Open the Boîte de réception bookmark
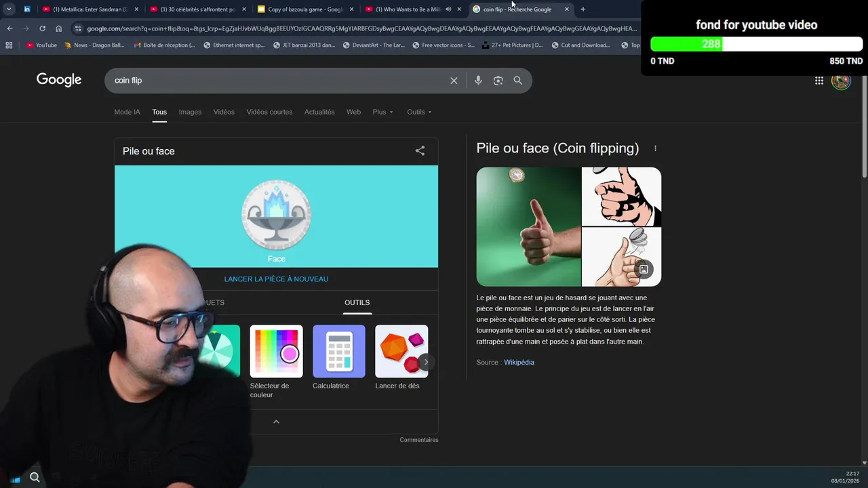Viewport: 868px width, 488px height. click(x=165, y=45)
